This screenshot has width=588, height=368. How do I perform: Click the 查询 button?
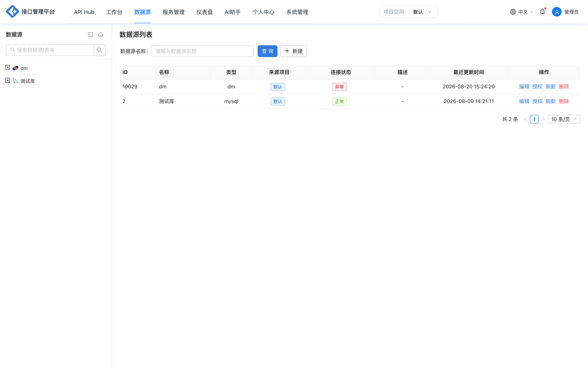tap(267, 51)
